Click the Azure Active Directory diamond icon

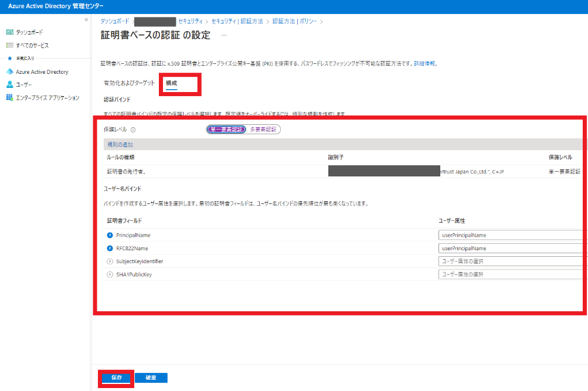click(x=10, y=72)
